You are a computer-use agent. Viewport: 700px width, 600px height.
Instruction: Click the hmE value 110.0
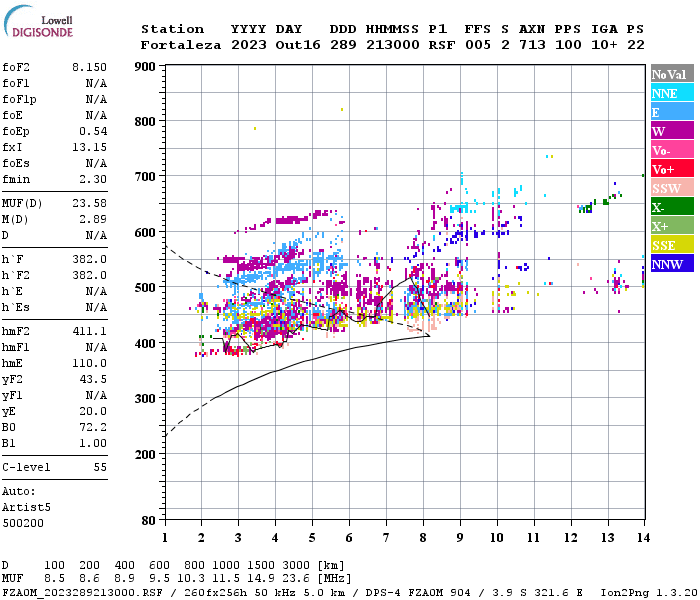(x=89, y=363)
